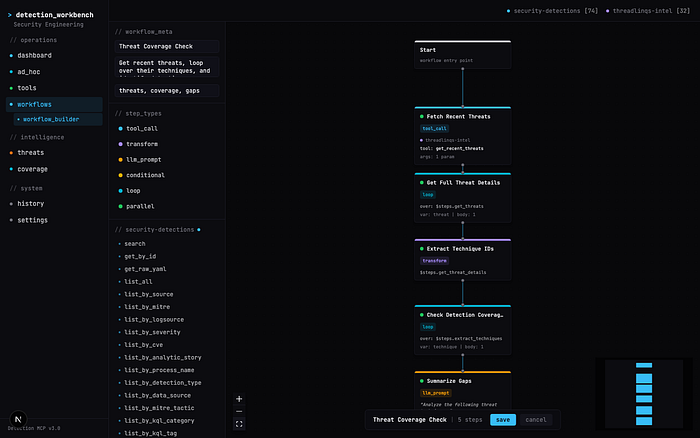
Task: Select the Check Detection Coverage node
Action: [x=462, y=330]
